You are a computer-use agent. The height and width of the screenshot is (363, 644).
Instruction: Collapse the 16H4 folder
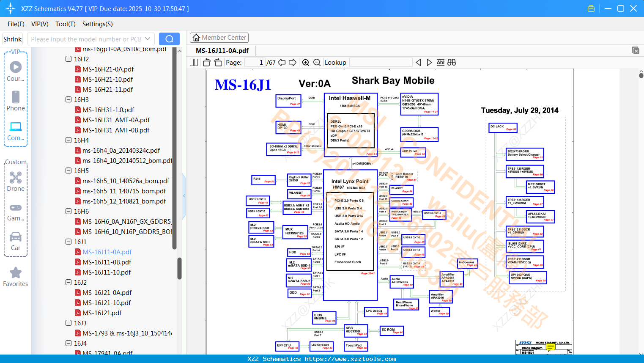pyautogui.click(x=69, y=140)
